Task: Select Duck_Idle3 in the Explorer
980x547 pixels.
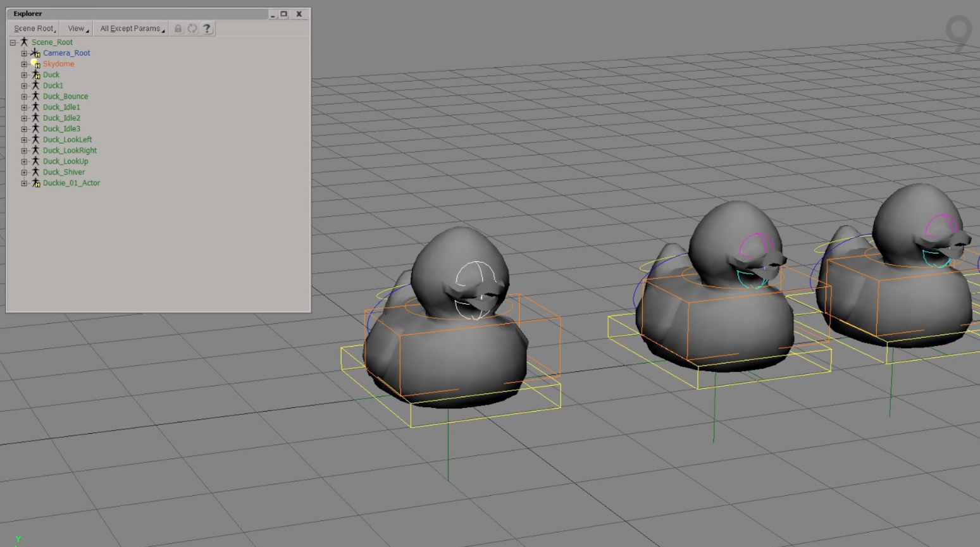Action: (61, 128)
